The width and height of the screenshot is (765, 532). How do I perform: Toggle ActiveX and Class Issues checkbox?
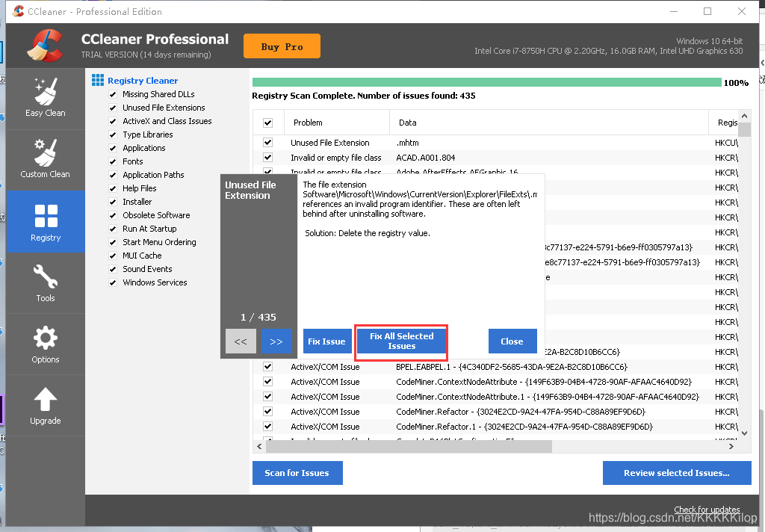113,121
